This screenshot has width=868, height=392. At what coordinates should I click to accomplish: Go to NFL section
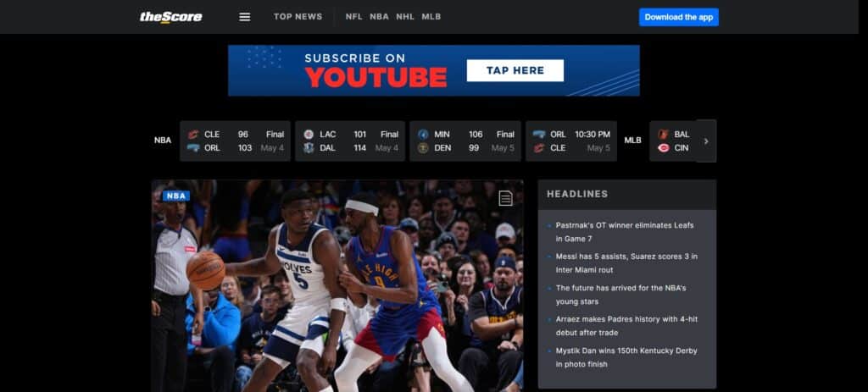coord(353,17)
